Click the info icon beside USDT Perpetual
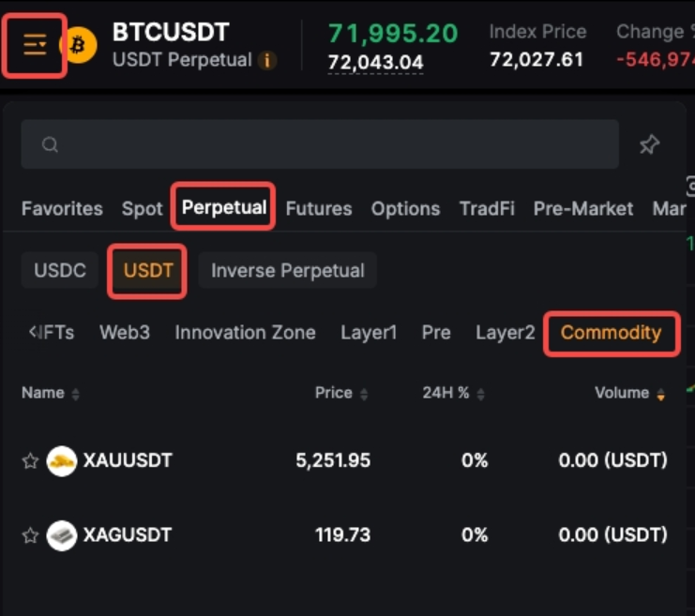The image size is (695, 616). coord(267,61)
